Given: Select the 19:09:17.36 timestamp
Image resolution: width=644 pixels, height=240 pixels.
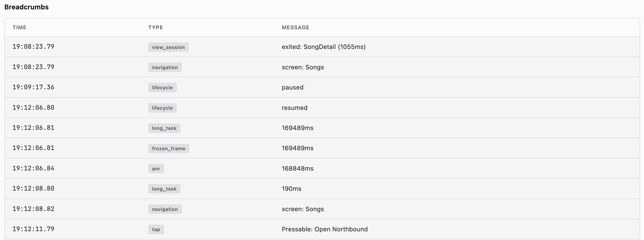Looking at the screenshot, I should pyautogui.click(x=34, y=87).
